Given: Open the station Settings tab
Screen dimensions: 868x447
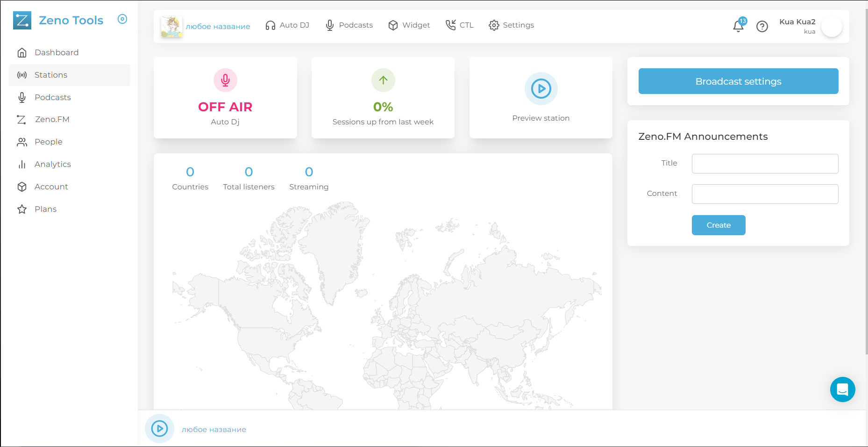Looking at the screenshot, I should (512, 25).
